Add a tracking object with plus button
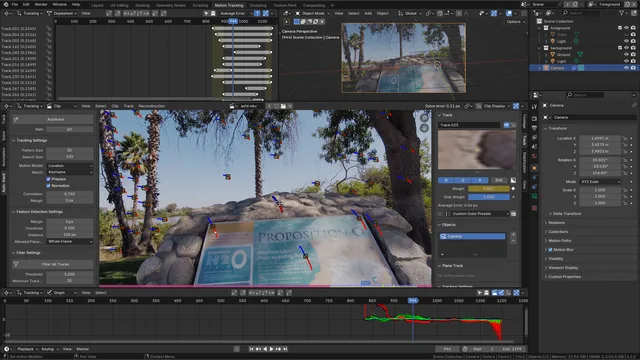The width and height of the screenshot is (640, 360). click(513, 235)
